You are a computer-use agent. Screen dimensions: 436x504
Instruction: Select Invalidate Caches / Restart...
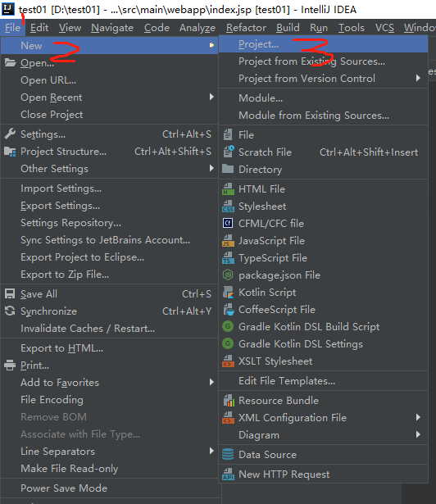[x=109, y=328]
